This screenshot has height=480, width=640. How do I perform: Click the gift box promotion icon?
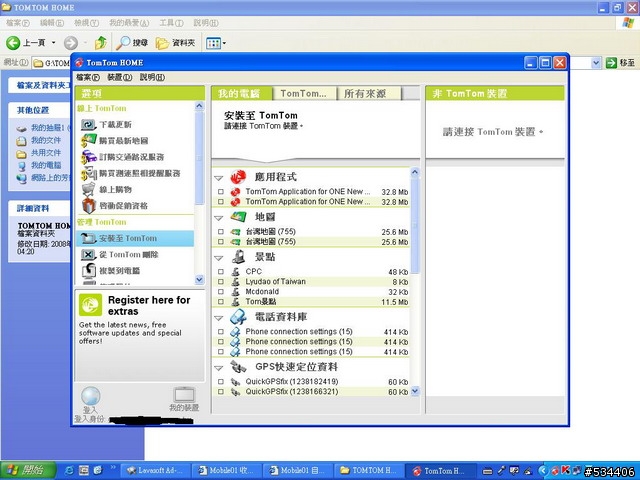tap(89, 206)
